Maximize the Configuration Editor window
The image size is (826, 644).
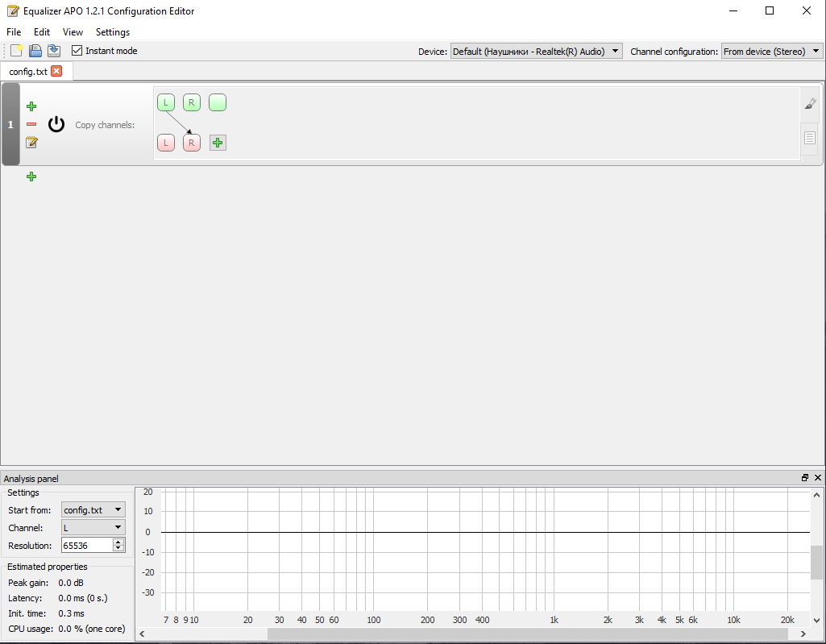770,10
